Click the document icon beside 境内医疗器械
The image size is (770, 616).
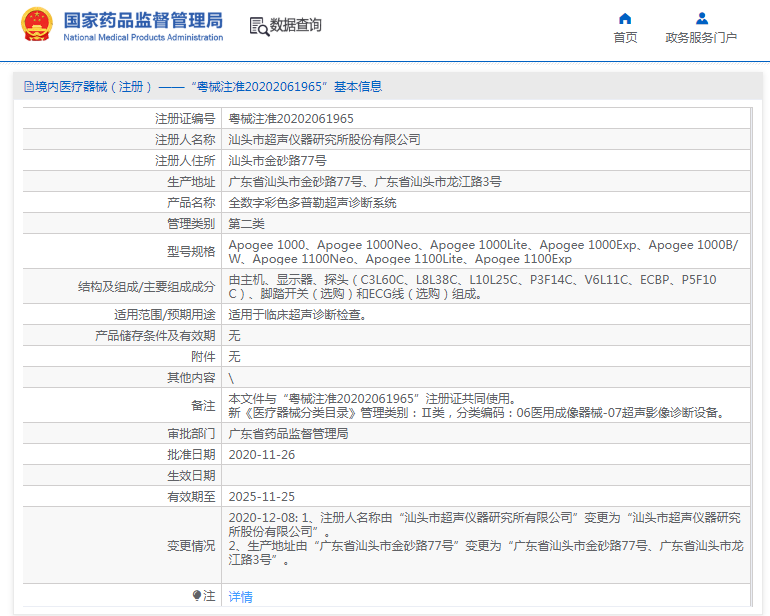(29, 87)
